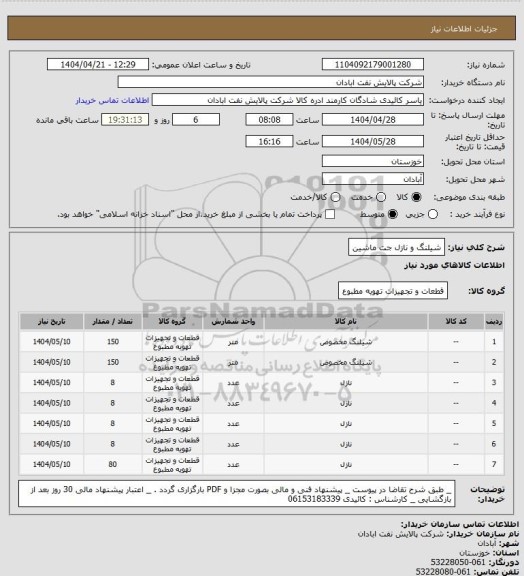Click contact phone 53228080-061
This screenshot has height=576, width=524.
[443, 572]
